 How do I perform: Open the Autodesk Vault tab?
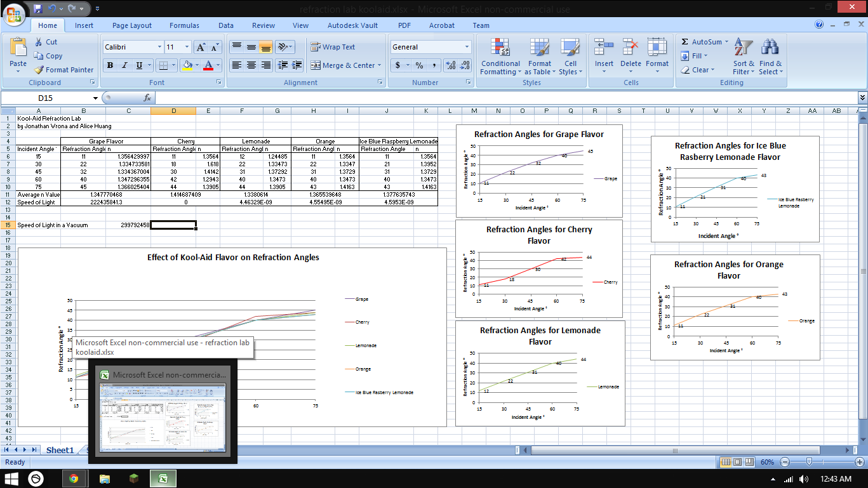[x=352, y=25]
